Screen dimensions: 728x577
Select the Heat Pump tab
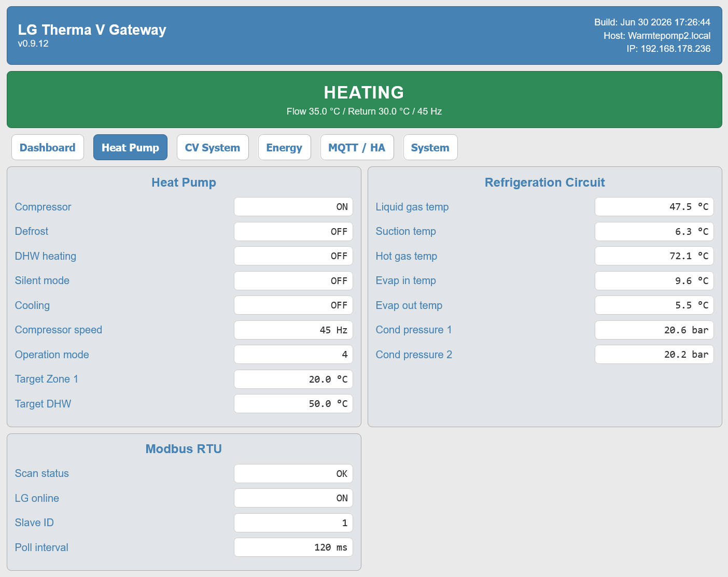point(130,147)
